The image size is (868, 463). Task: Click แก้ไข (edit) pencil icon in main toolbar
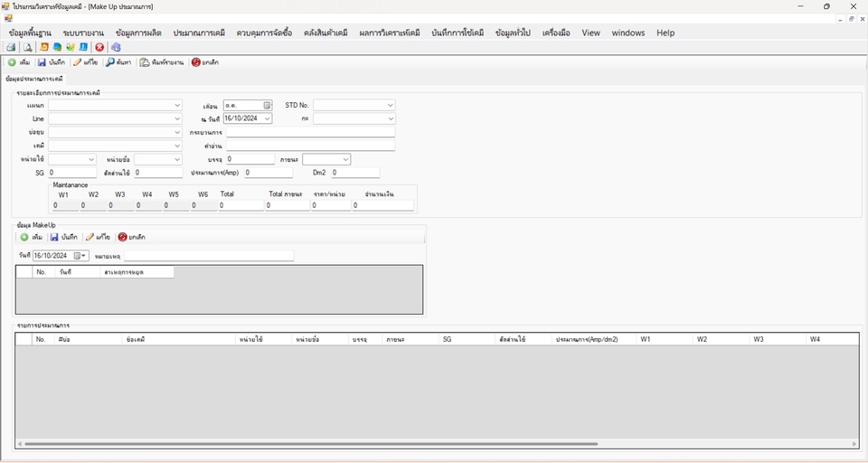[x=78, y=62]
